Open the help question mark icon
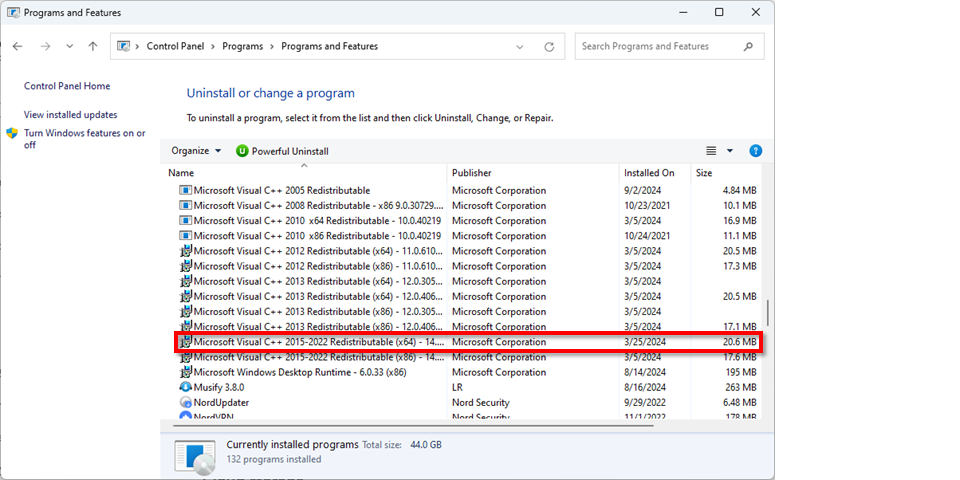Viewport: 960px width, 480px height. (x=755, y=151)
